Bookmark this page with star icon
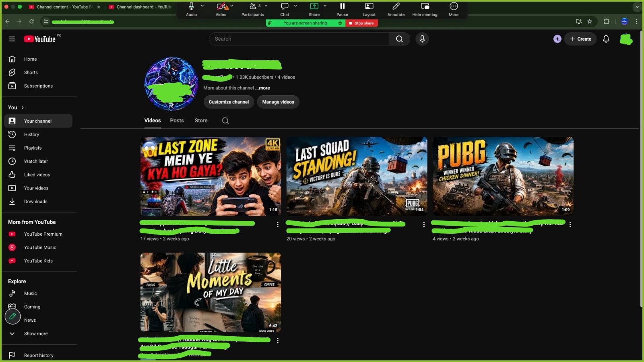Image resolution: width=644 pixels, height=362 pixels. (x=590, y=21)
